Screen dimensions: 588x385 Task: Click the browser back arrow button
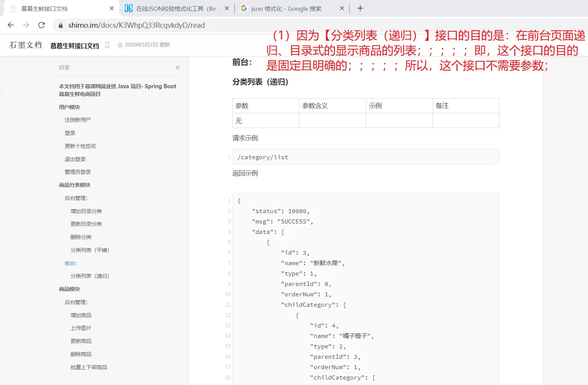coord(11,25)
